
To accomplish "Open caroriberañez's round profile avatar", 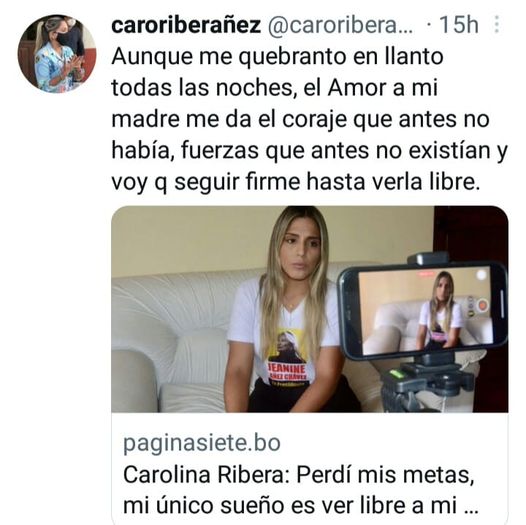I will 57,53.
